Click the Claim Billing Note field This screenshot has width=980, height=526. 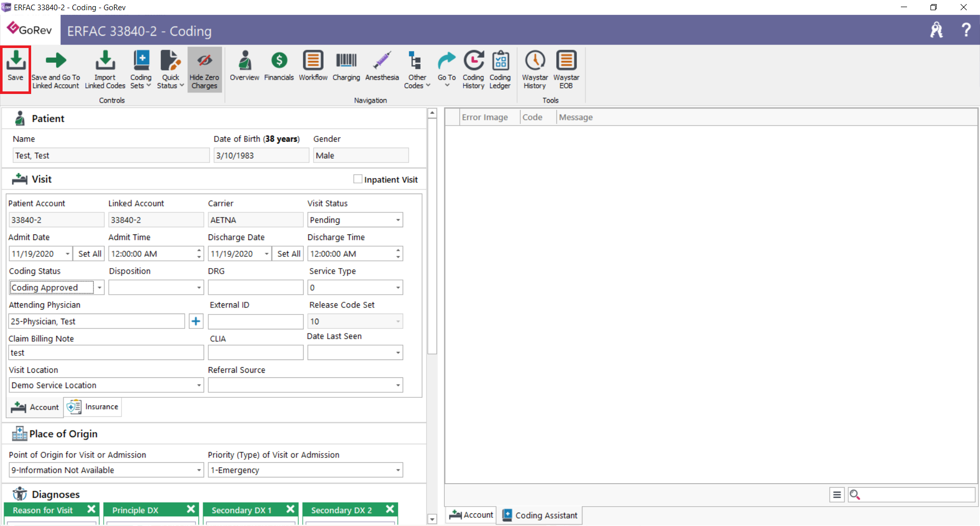point(106,353)
